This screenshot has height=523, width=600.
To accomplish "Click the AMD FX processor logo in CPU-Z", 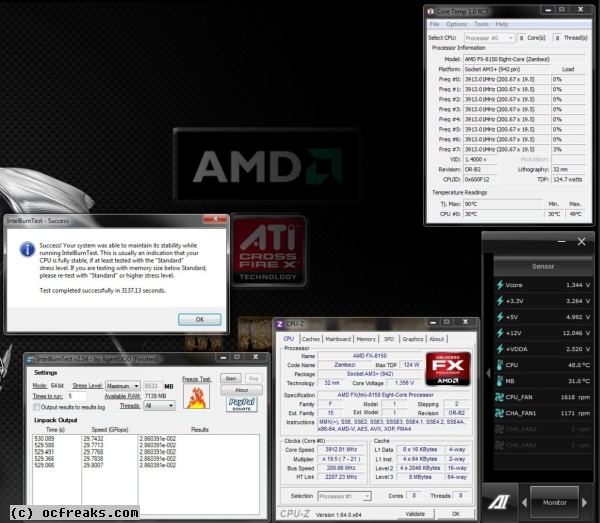I will coord(448,369).
